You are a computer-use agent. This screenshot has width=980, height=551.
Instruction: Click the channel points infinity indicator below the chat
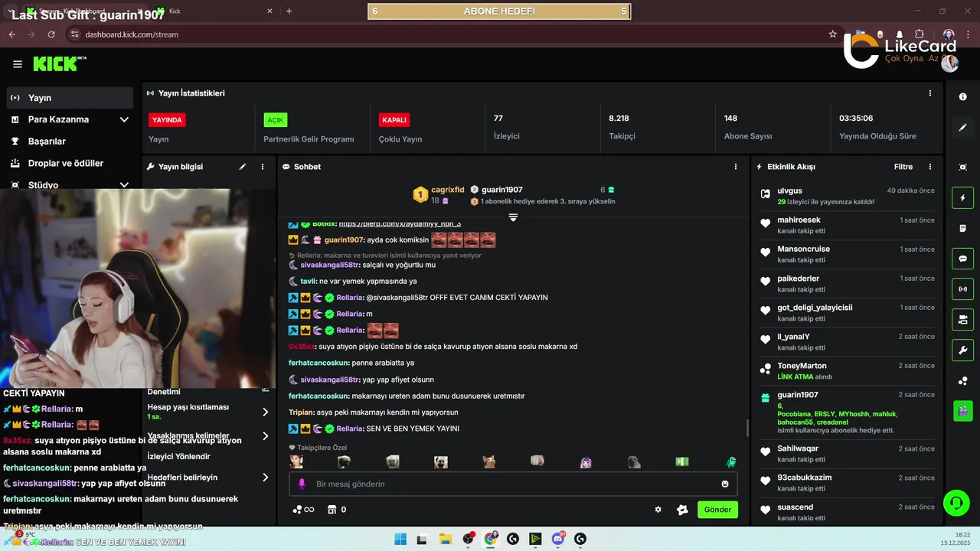[304, 510]
